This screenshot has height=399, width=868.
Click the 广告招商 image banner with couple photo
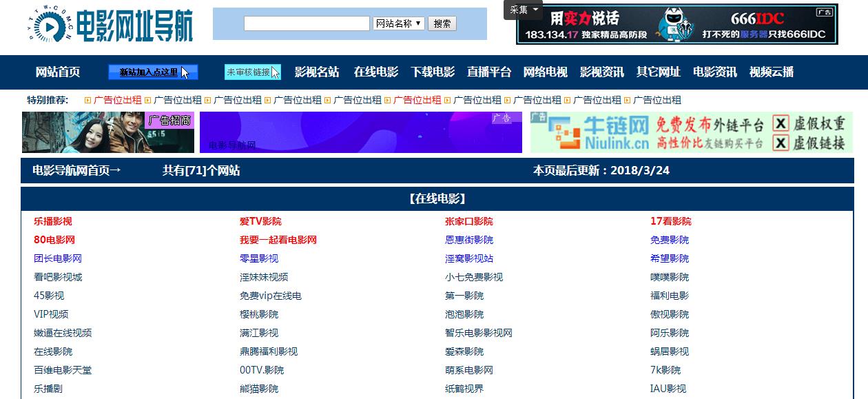pyautogui.click(x=108, y=132)
